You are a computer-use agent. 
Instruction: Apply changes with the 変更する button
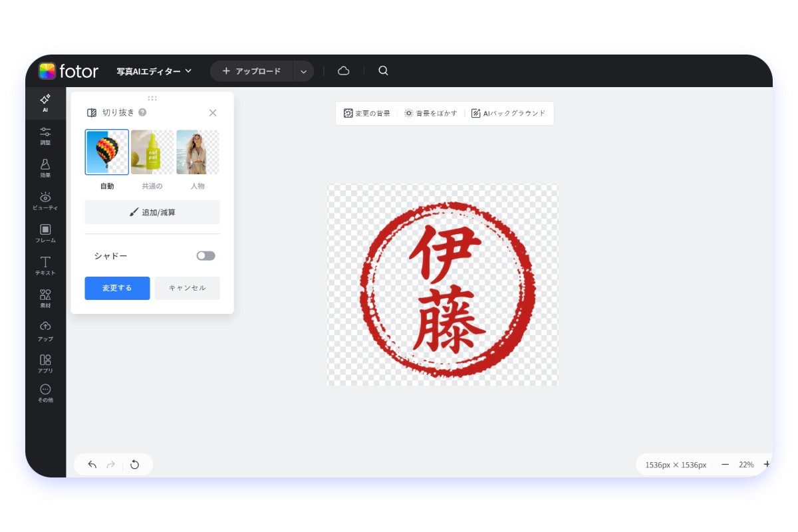point(117,288)
